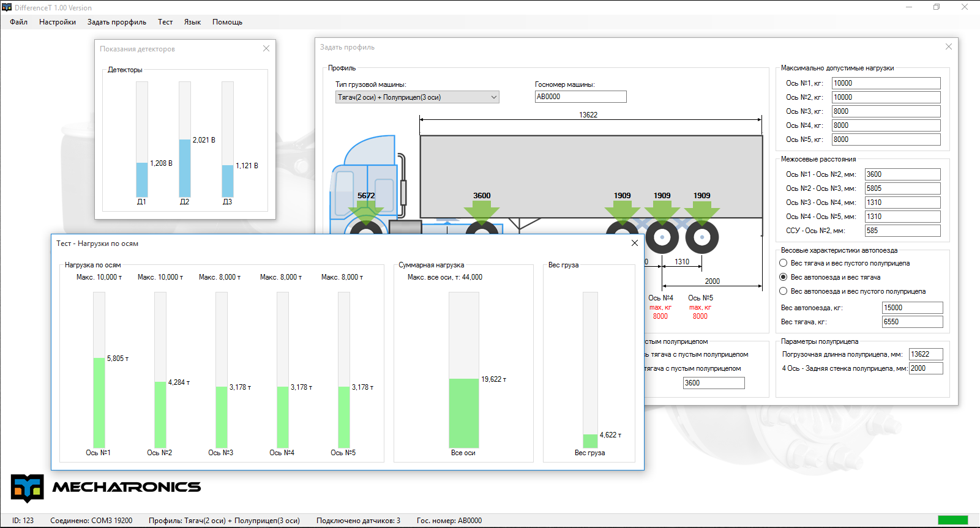Open the Настройки menu

coord(58,22)
